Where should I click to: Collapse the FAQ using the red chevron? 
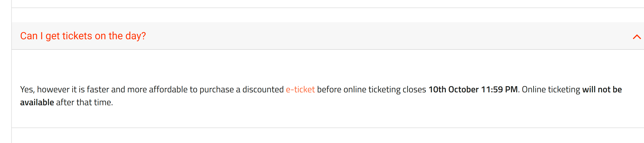637,37
